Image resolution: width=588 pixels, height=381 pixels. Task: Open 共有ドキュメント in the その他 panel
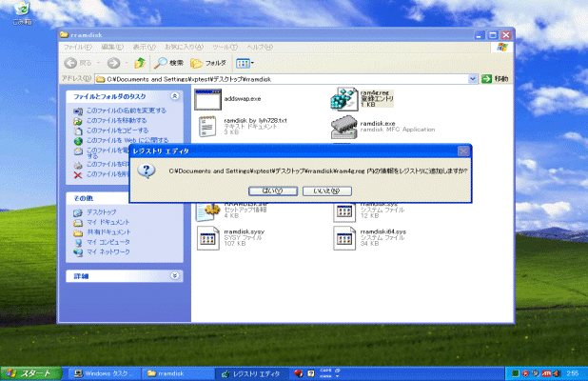click(x=108, y=232)
